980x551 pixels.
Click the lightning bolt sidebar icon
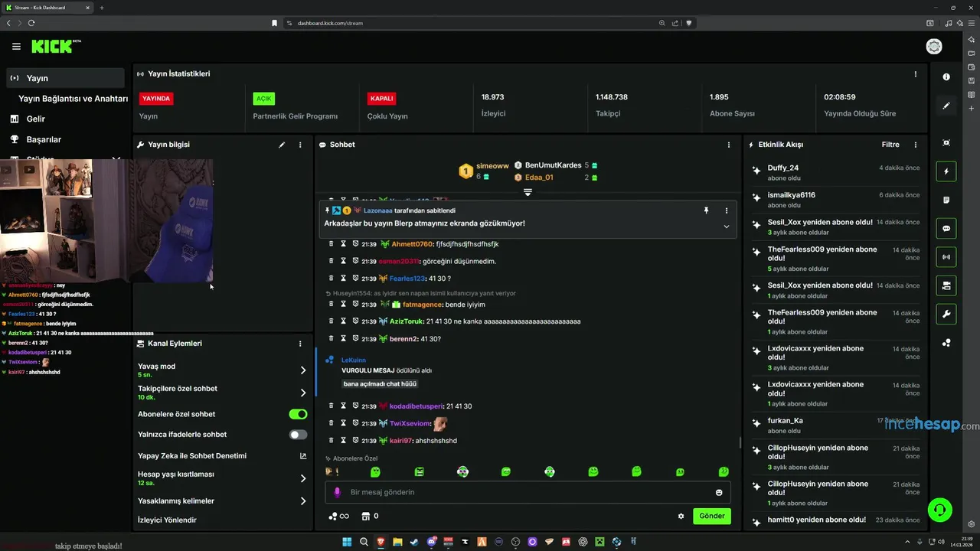[946, 171]
